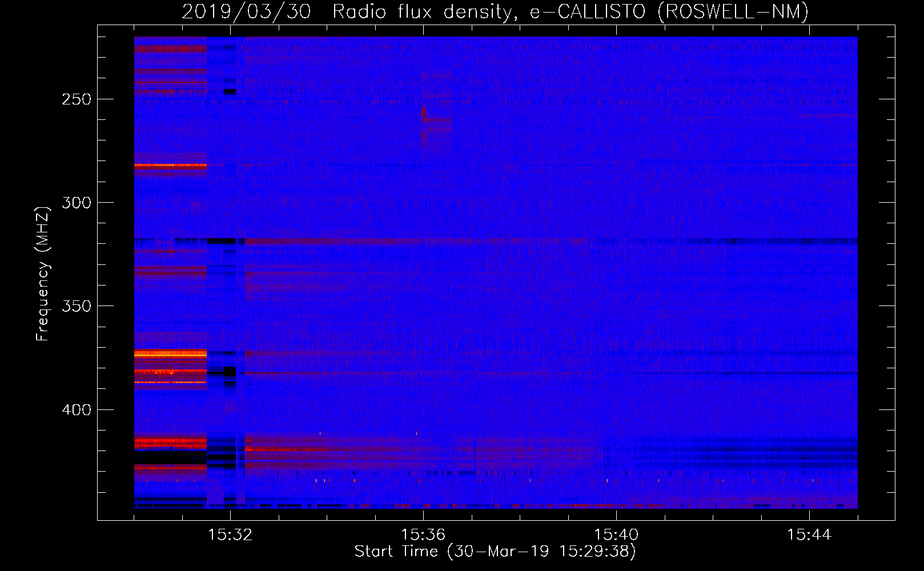
Task: Select the 350 frequency axis label
Action: pos(77,306)
